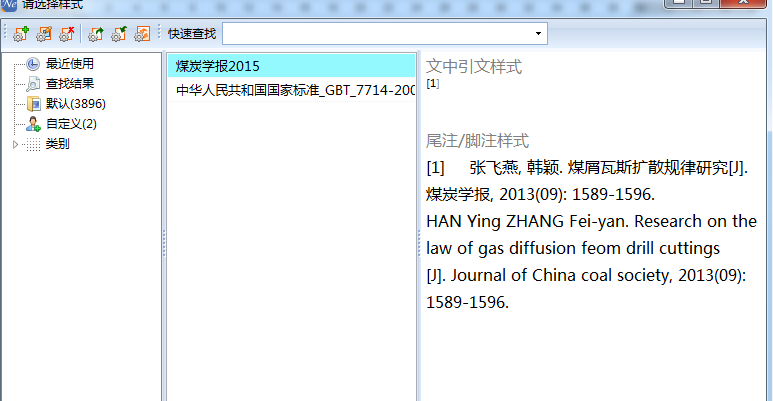Viewport: 773px width, 401px height.
Task: Select 默认(3896) in the tree
Action: click(x=75, y=104)
